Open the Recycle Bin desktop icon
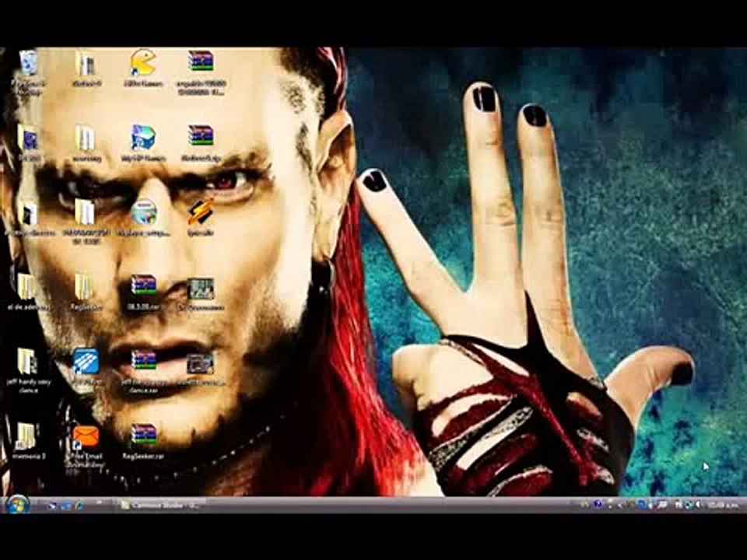The height and width of the screenshot is (560, 747). (x=29, y=63)
